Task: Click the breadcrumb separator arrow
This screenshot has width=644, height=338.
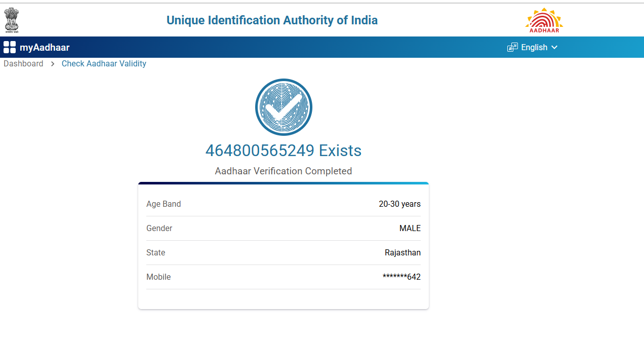Action: [x=53, y=64]
